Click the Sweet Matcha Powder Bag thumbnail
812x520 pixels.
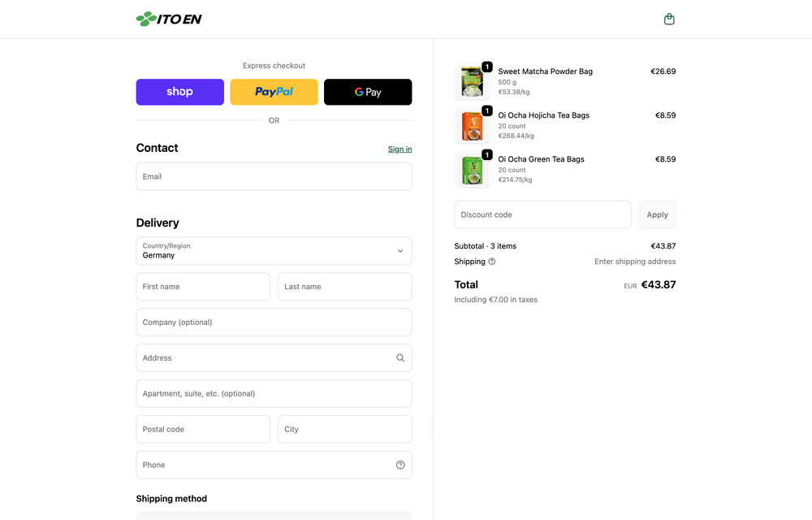[472, 82]
